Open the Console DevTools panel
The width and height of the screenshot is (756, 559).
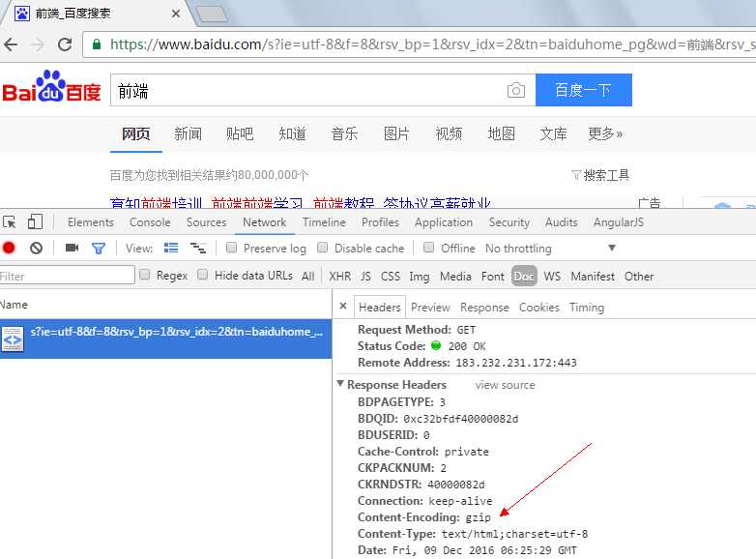click(x=150, y=222)
